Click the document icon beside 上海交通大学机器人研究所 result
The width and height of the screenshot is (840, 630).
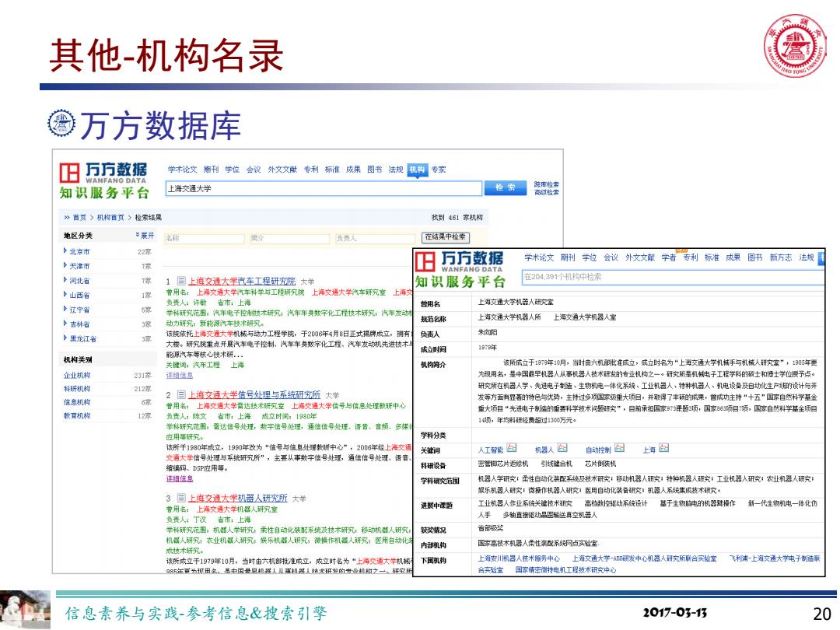coord(181,498)
